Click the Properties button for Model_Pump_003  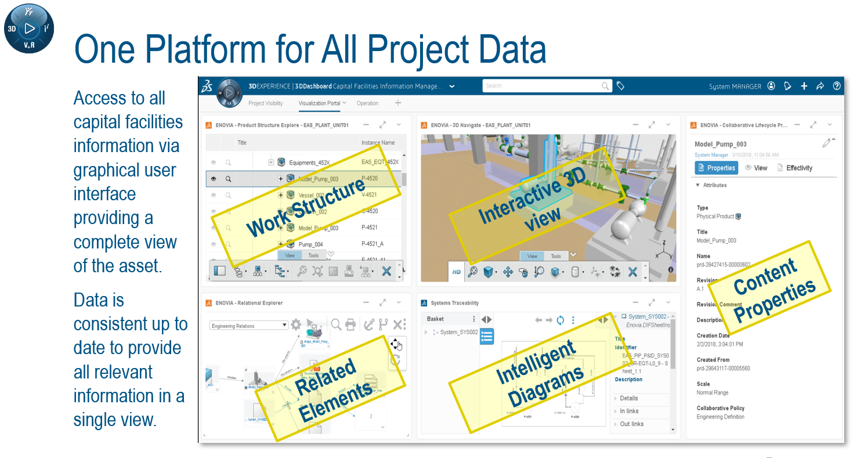(717, 168)
